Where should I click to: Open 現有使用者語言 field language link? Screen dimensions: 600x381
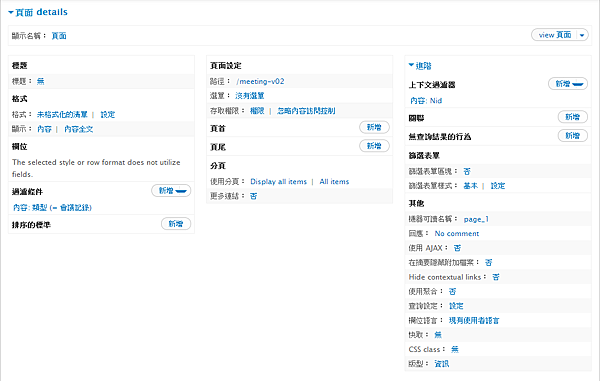(474, 320)
